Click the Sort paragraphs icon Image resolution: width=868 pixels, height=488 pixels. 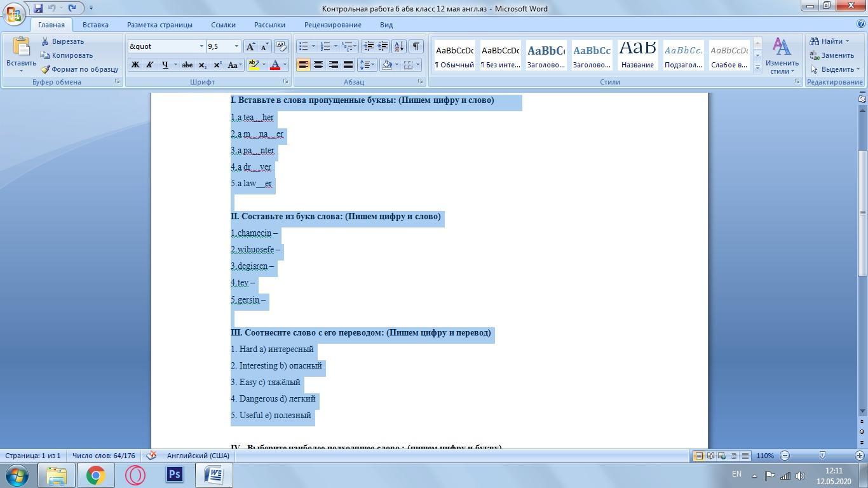tap(398, 46)
